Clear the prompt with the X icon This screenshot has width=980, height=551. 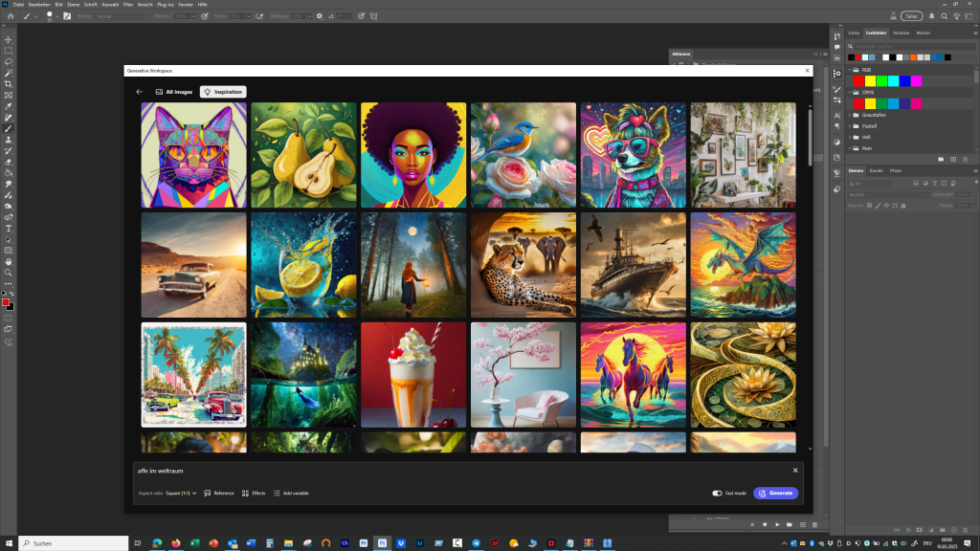point(794,471)
